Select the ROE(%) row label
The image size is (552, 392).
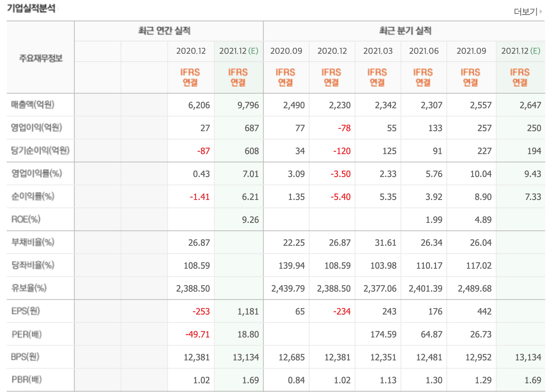(x=26, y=219)
